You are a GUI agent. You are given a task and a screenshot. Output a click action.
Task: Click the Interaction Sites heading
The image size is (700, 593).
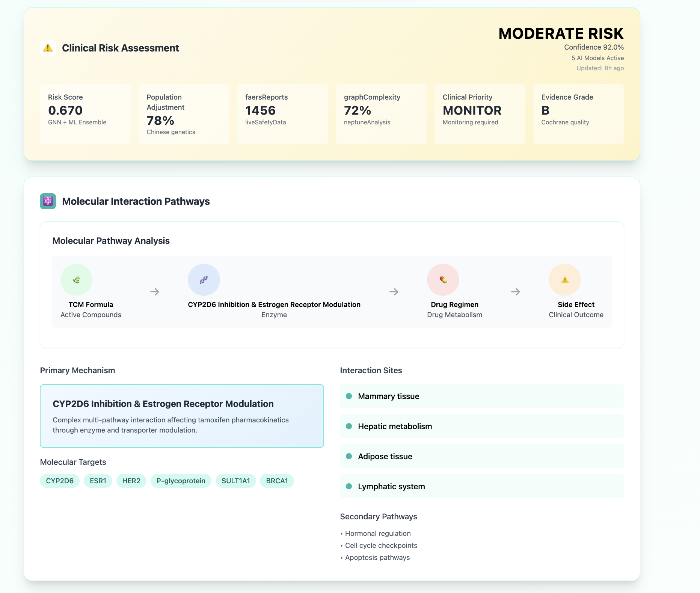[x=371, y=371]
